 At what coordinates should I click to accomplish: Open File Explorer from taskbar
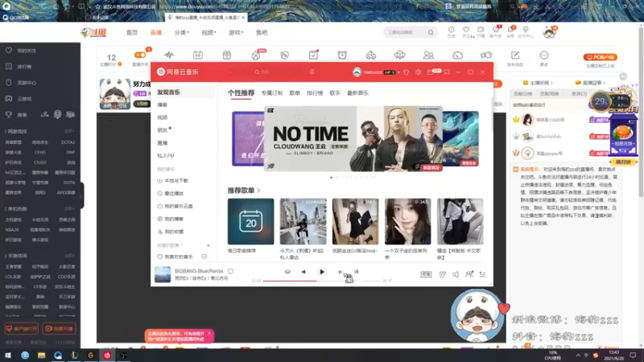pos(42,356)
